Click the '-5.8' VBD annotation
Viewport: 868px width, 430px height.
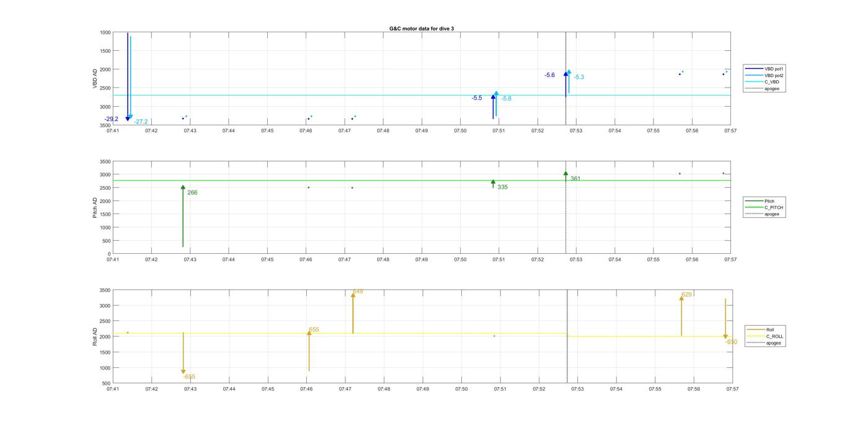point(506,99)
